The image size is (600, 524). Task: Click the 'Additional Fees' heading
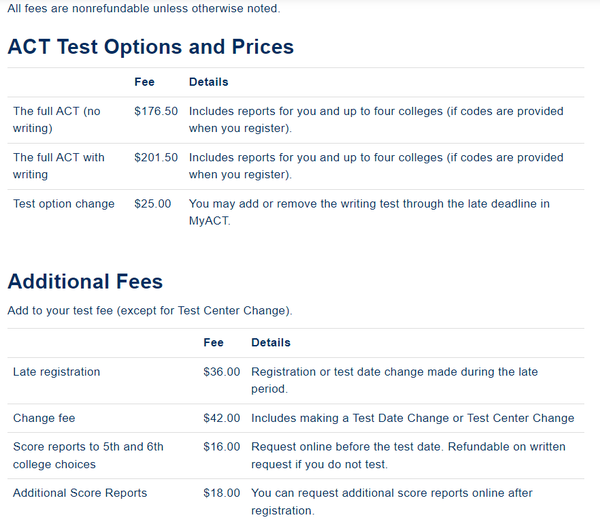(85, 282)
